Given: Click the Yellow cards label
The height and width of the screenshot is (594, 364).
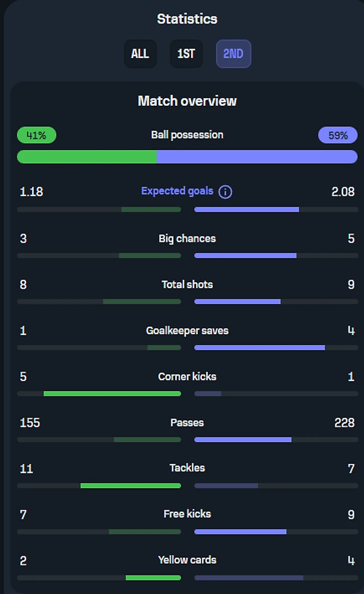Looking at the screenshot, I should pyautogui.click(x=187, y=560).
